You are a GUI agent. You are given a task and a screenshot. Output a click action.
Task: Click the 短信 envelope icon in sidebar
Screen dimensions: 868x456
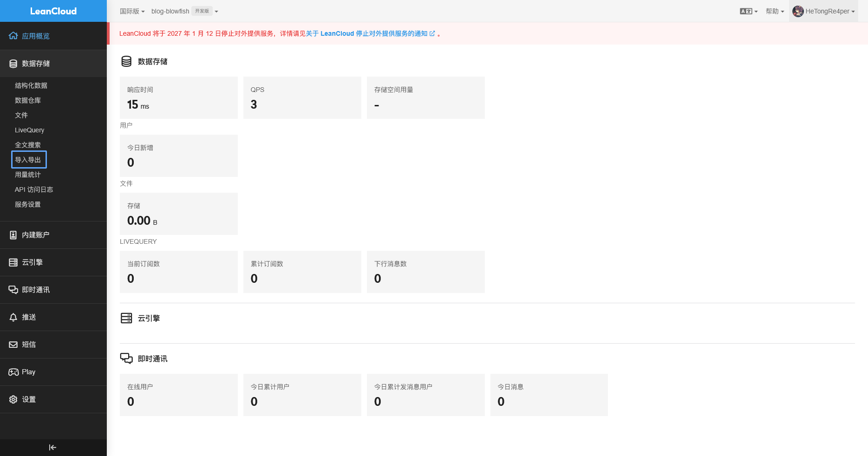(x=13, y=345)
